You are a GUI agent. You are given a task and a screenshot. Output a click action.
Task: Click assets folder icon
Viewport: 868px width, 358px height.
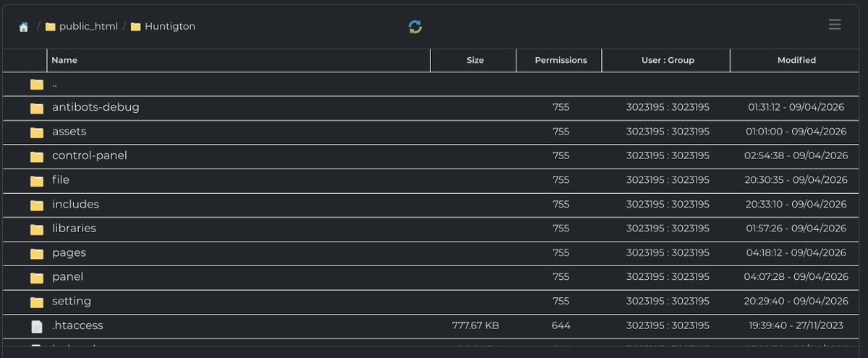37,132
